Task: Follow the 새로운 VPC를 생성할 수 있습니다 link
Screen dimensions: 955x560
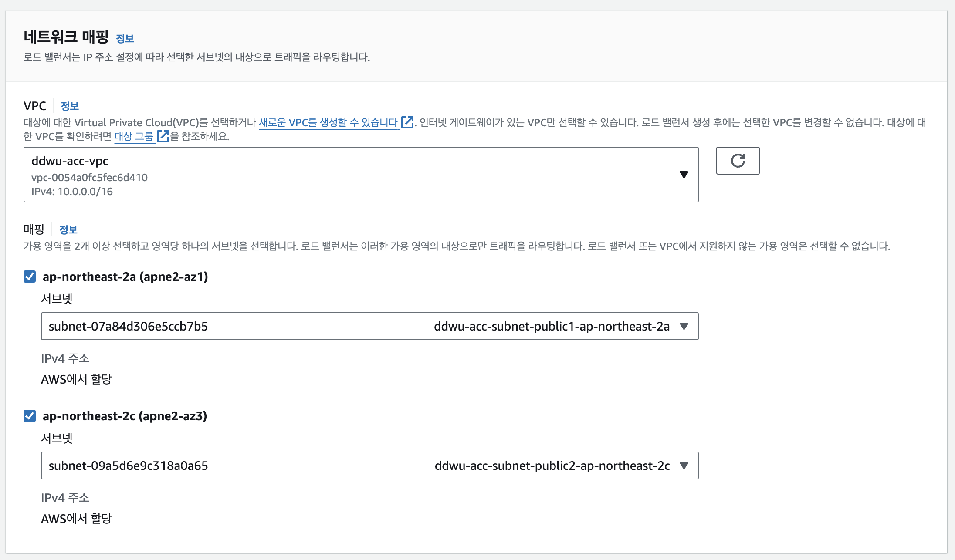Action: click(328, 122)
